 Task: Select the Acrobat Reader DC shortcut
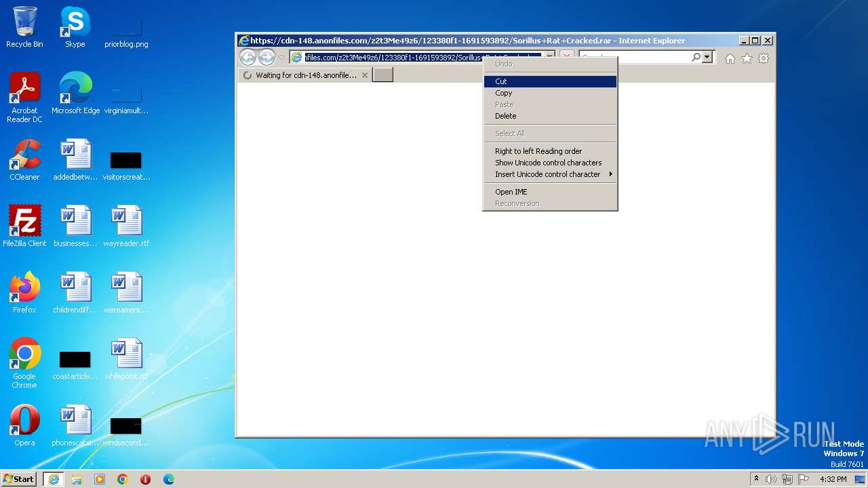(x=24, y=98)
